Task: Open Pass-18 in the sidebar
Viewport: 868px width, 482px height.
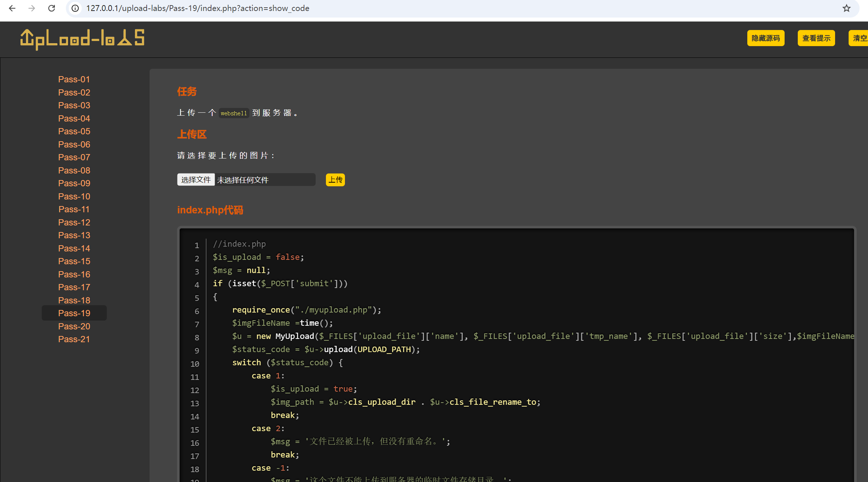Action: pyautogui.click(x=74, y=300)
